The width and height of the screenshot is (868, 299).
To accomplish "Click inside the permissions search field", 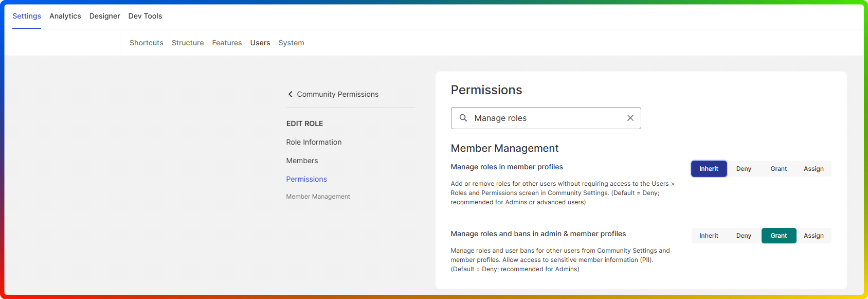I will tap(545, 118).
